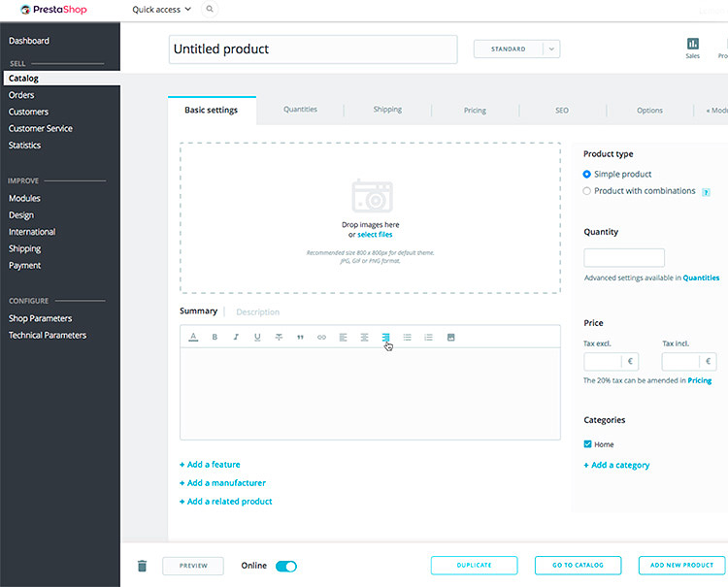The width and height of the screenshot is (728, 587).
Task: Switch to the Pricing tab
Action: coord(475,111)
